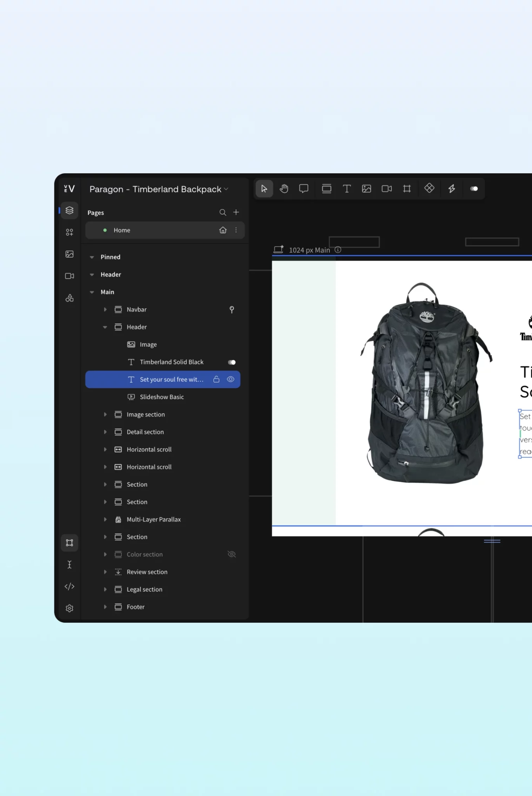
Task: Click the Vev logo icon
Action: tap(70, 189)
